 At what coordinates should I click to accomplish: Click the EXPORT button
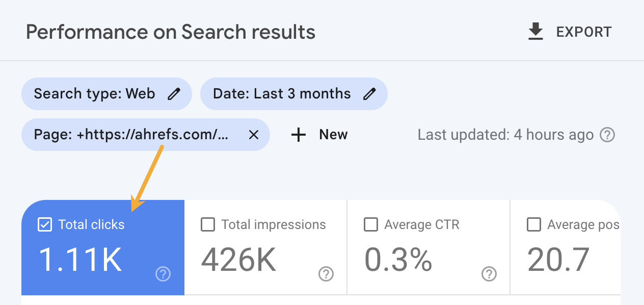[583, 31]
